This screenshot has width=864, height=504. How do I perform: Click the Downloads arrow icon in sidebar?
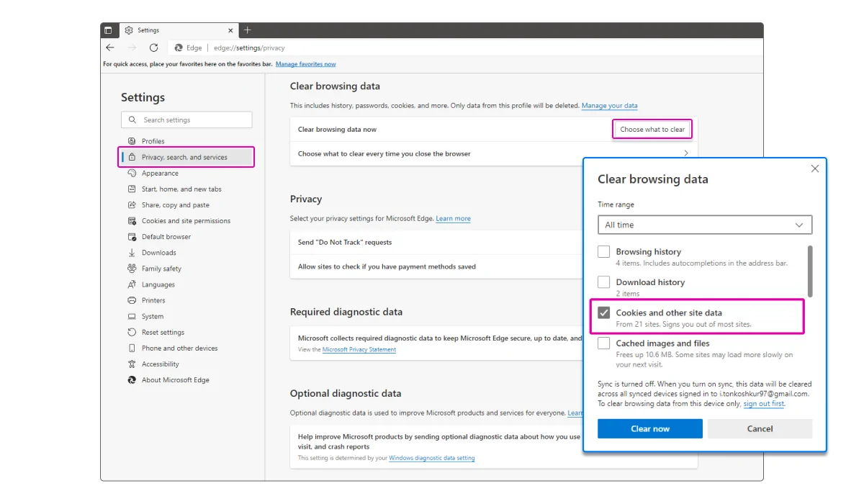point(132,253)
